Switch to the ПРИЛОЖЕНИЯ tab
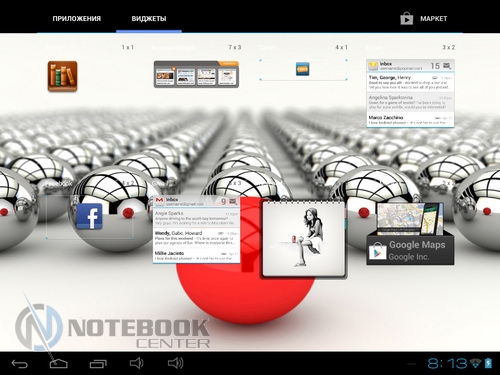Screen dimensions: 500x375 point(76,19)
